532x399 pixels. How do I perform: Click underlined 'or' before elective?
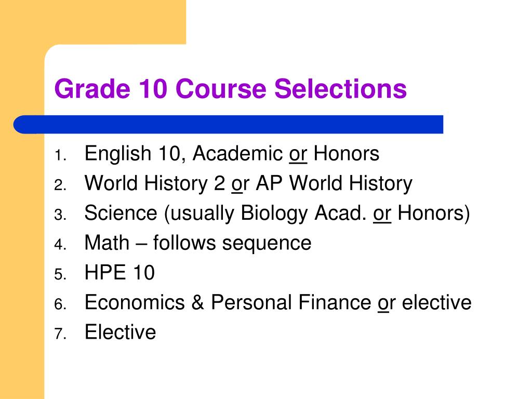(387, 303)
